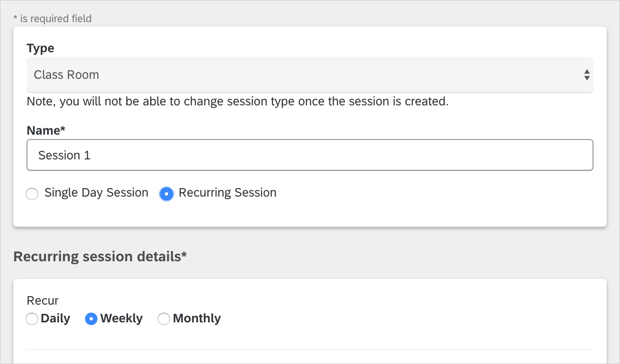
Task: Click the Daily label text
Action: click(x=55, y=318)
